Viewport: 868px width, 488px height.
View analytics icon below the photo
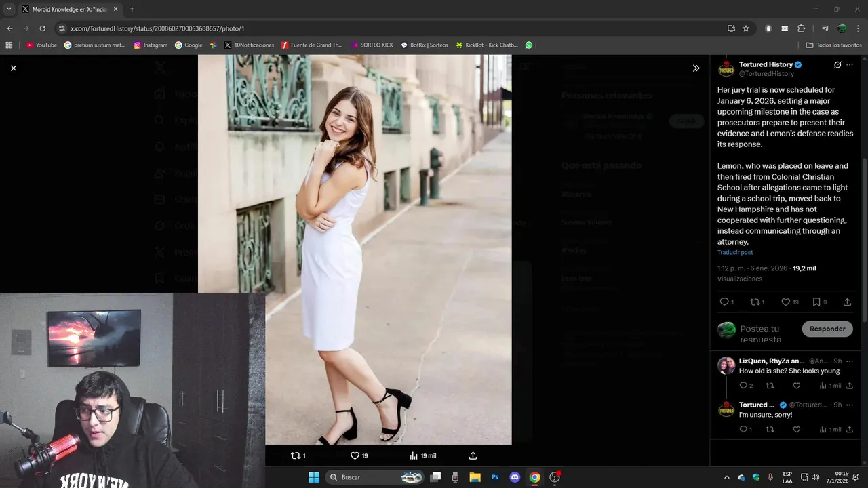coord(414,455)
